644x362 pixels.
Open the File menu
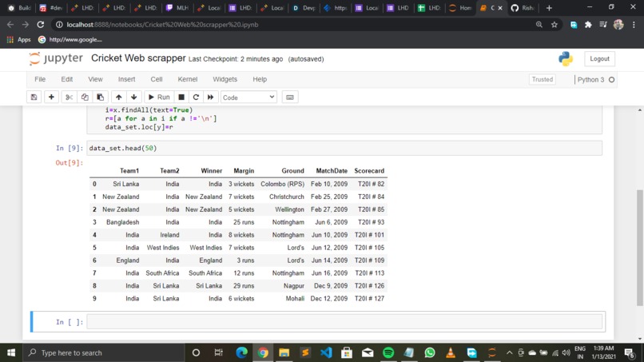pyautogui.click(x=40, y=79)
